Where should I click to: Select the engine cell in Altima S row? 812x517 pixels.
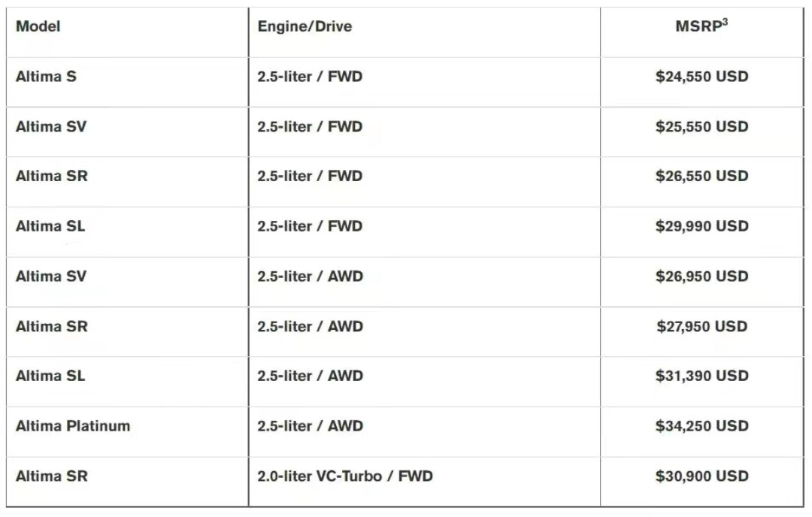click(x=310, y=76)
